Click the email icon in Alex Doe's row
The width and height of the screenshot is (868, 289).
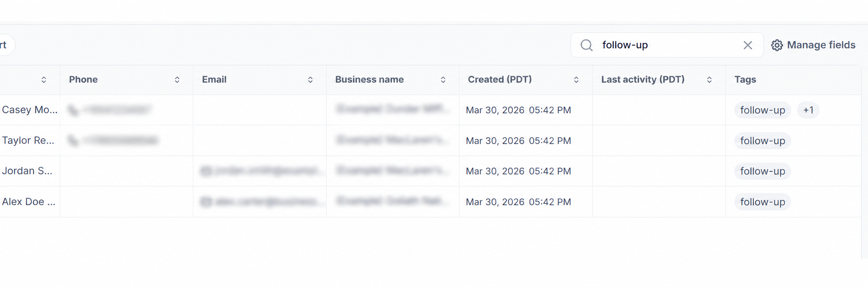(206, 202)
